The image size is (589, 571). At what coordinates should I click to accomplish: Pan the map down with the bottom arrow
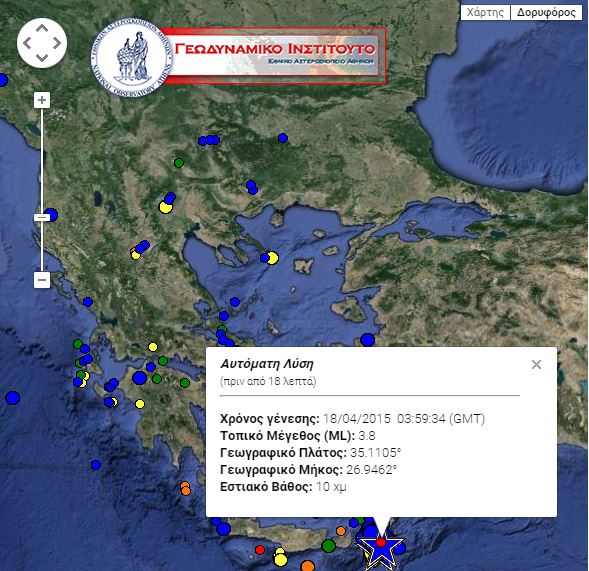(x=42, y=57)
